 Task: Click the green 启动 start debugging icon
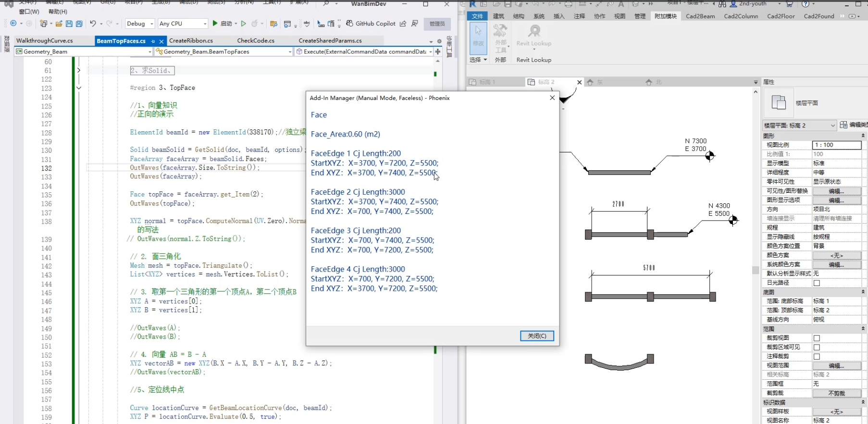(x=215, y=24)
